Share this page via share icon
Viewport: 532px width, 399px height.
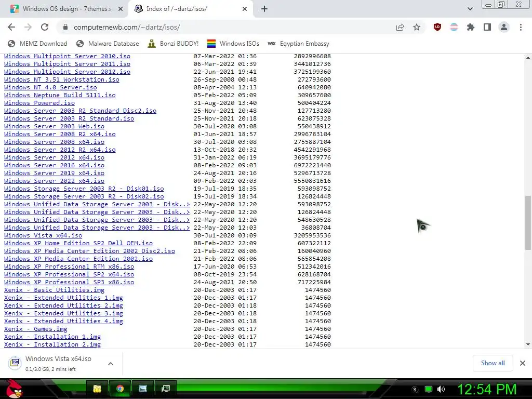[x=400, y=27]
